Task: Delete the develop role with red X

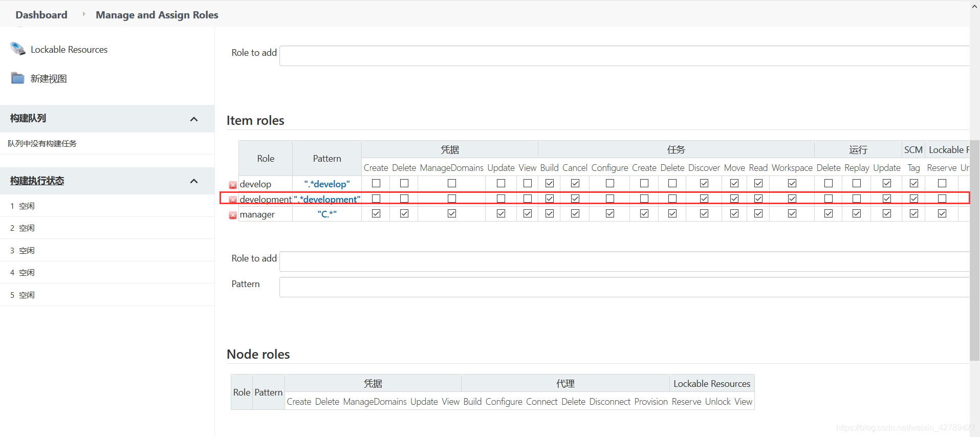Action: [x=233, y=185]
